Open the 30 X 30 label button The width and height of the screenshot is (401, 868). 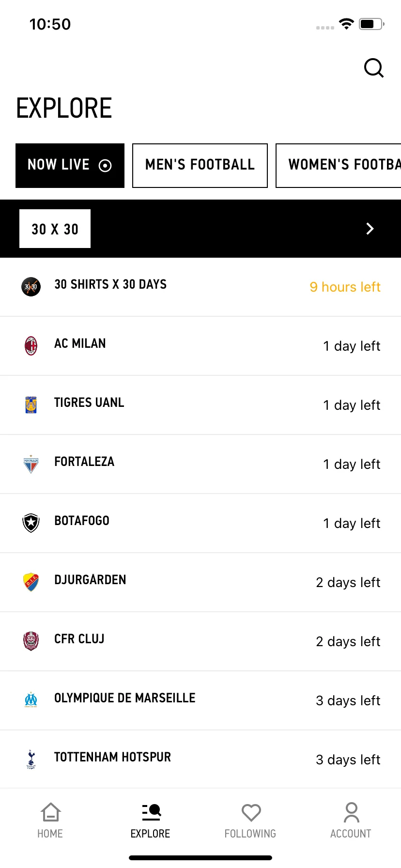coord(55,229)
